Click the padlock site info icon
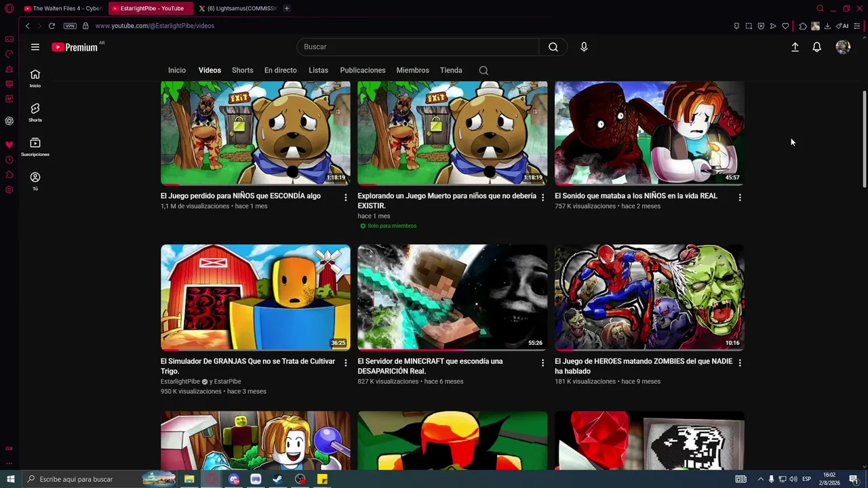Viewport: 868px width, 488px height. (85, 26)
